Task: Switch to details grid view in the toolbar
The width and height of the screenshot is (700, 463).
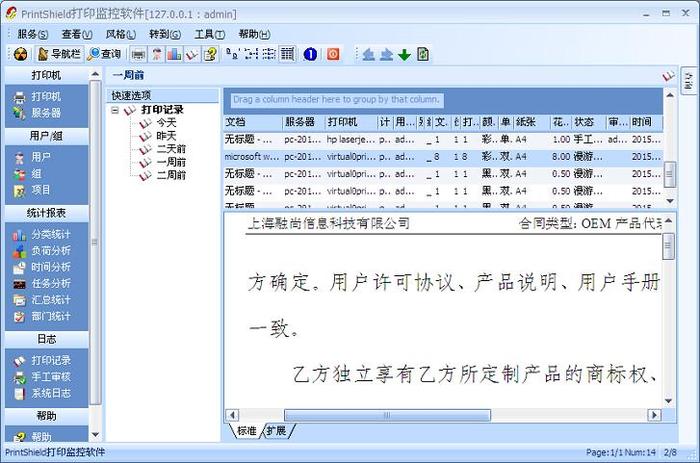Action: (287, 54)
